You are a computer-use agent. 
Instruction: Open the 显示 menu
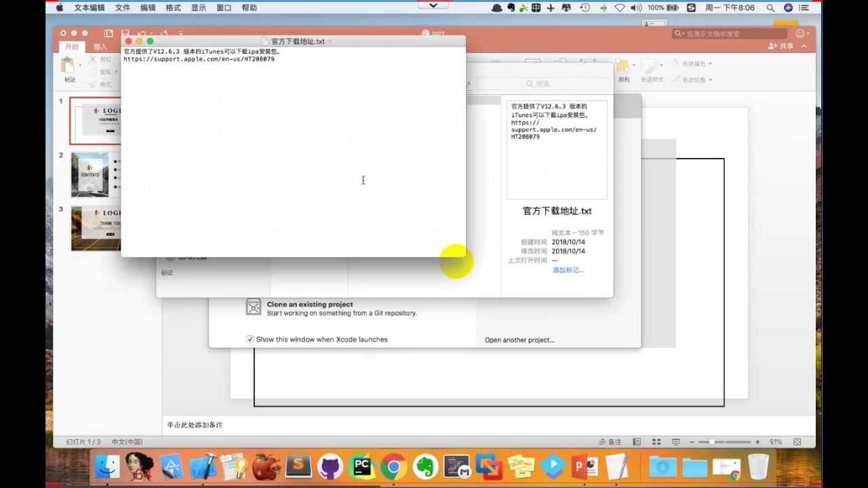pos(199,7)
